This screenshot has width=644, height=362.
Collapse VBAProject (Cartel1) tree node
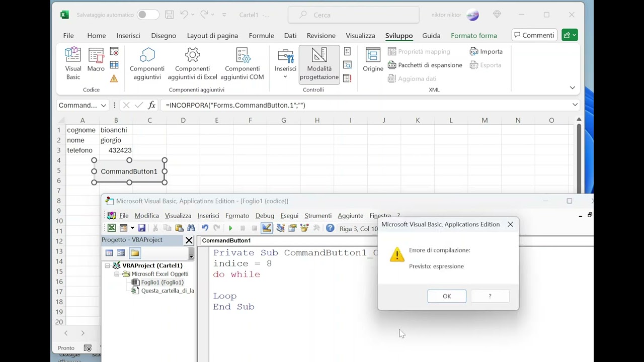107,265
